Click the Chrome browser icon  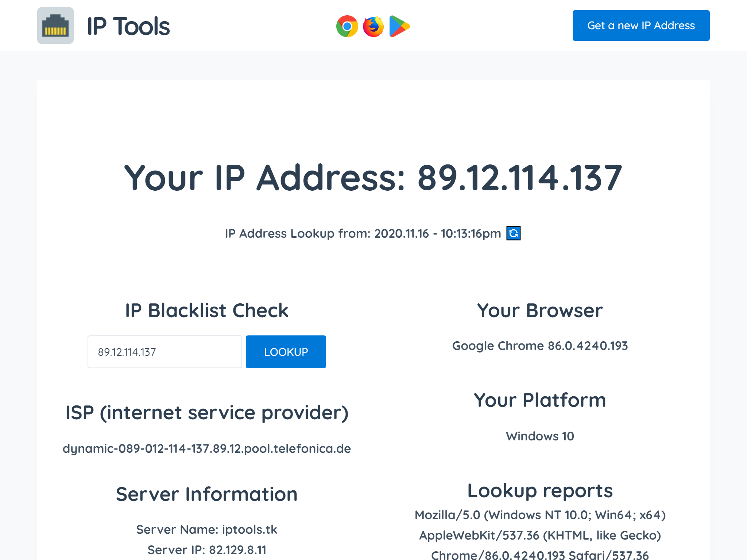(347, 26)
